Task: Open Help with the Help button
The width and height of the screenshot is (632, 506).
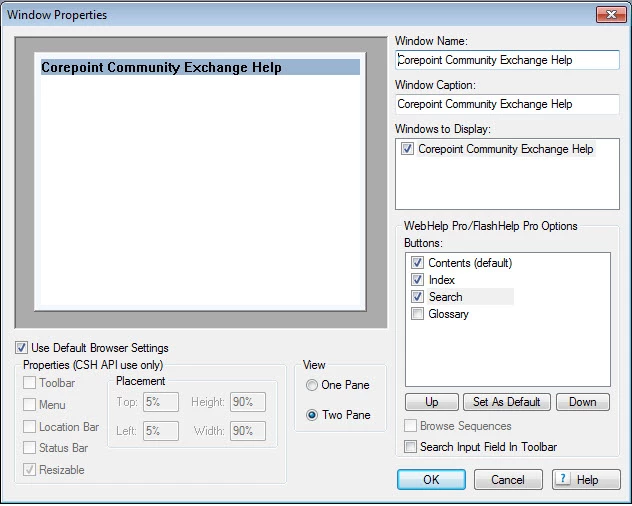Action: click(x=586, y=480)
